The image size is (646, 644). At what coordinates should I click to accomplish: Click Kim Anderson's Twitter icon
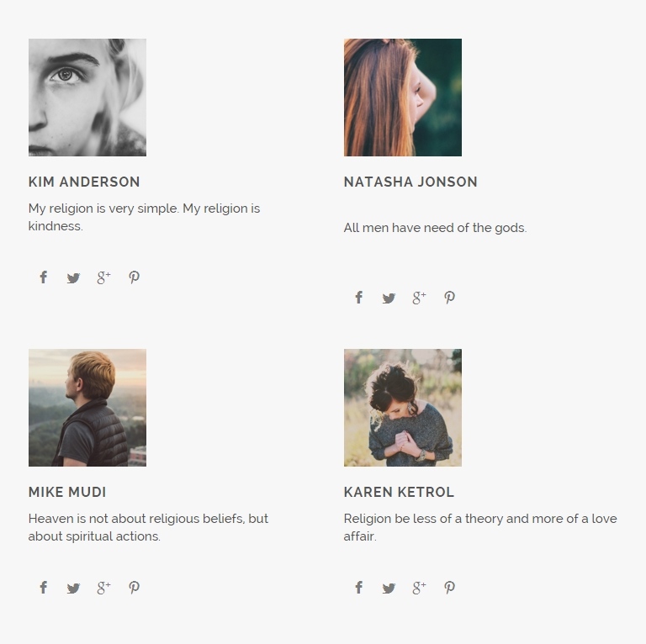(x=73, y=278)
